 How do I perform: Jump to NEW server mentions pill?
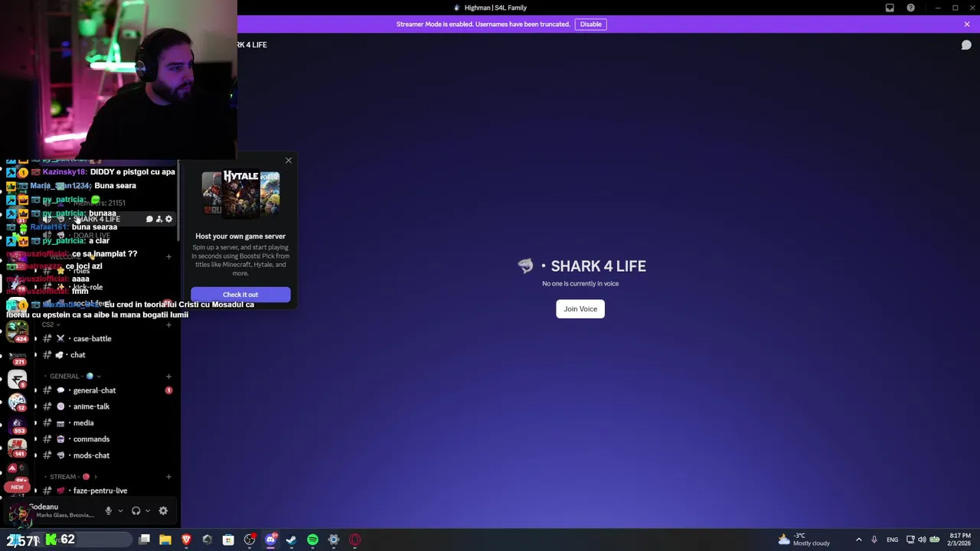(17, 487)
